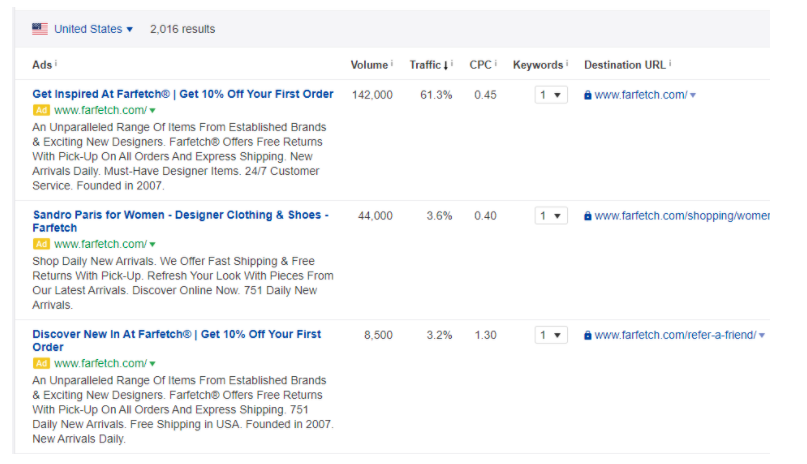The image size is (807, 464).
Task: Click Ad badge under Discover New In ad
Action: click(41, 363)
